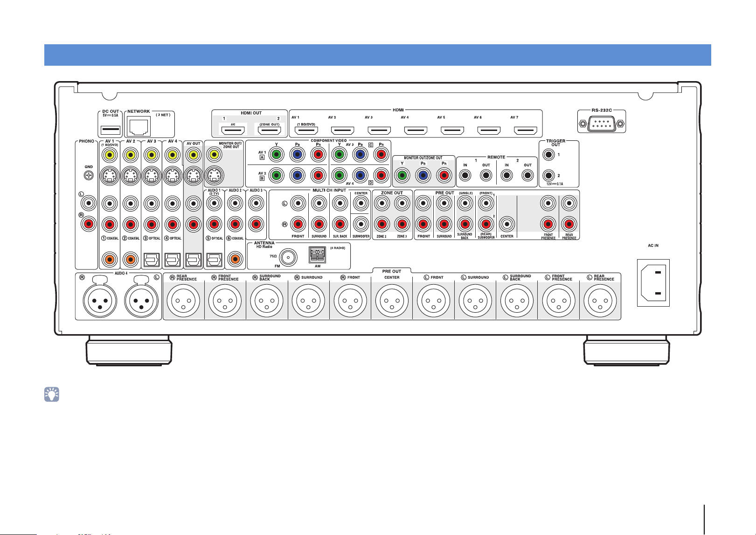756x535 pixels.
Task: Click the AUDIO 4 right XLR input
Action: point(99,301)
